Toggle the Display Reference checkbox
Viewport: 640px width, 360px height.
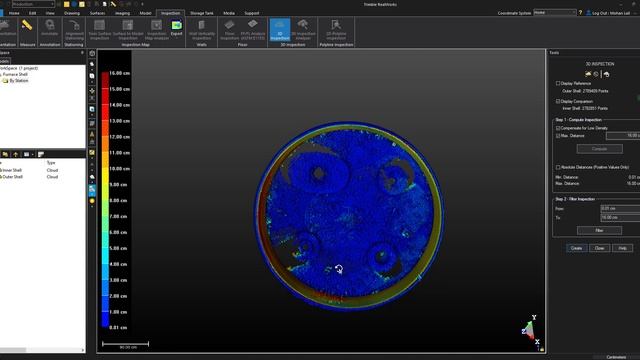(558, 83)
